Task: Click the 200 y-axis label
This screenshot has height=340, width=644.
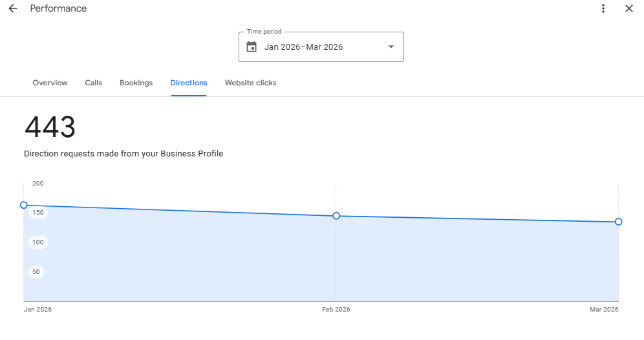Action: (x=38, y=183)
